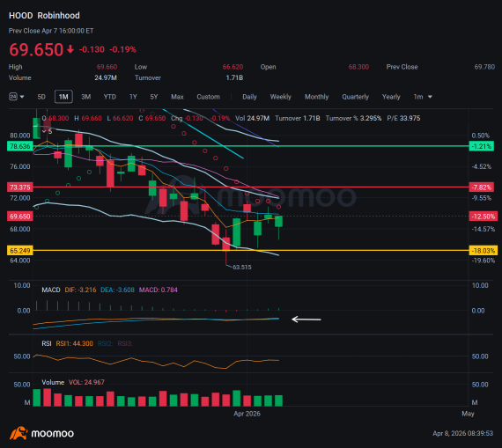502x448 pixels.
Task: Select Yearly candle interval
Action: coord(391,97)
